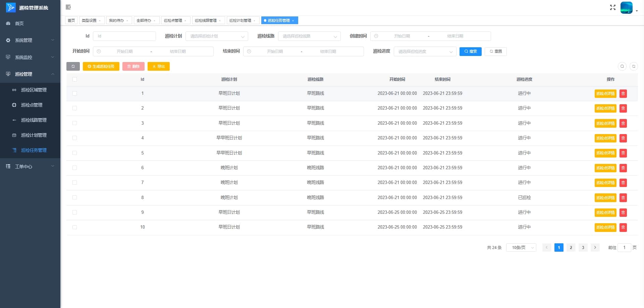Open 巡检点管理 in sidebar
The image size is (644, 308).
32,105
